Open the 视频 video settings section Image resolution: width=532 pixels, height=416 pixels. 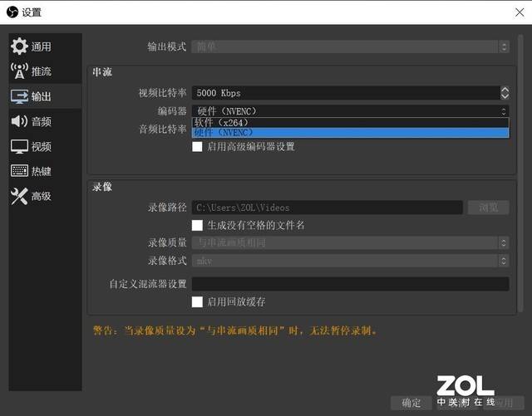pos(45,146)
